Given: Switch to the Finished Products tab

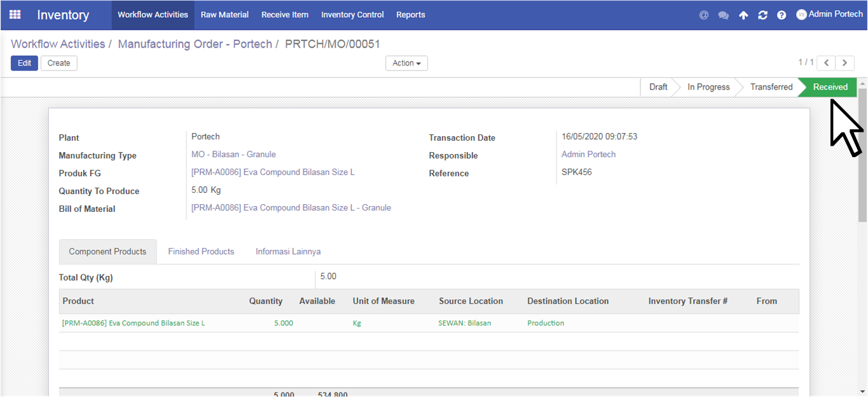Looking at the screenshot, I should [x=201, y=251].
